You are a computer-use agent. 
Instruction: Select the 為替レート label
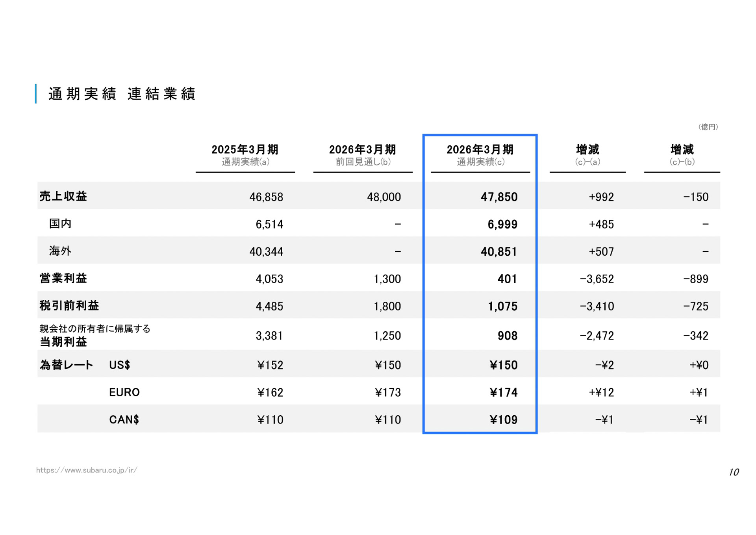(66, 365)
